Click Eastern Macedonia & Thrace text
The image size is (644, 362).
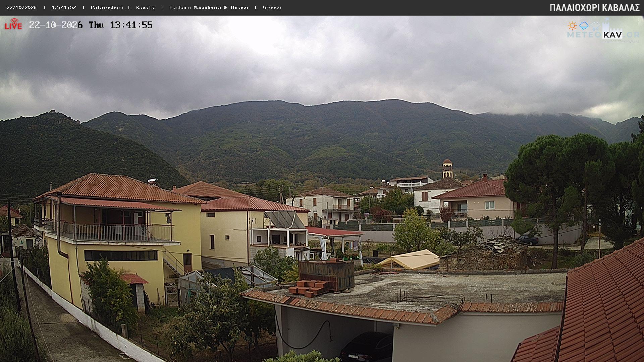click(x=209, y=7)
